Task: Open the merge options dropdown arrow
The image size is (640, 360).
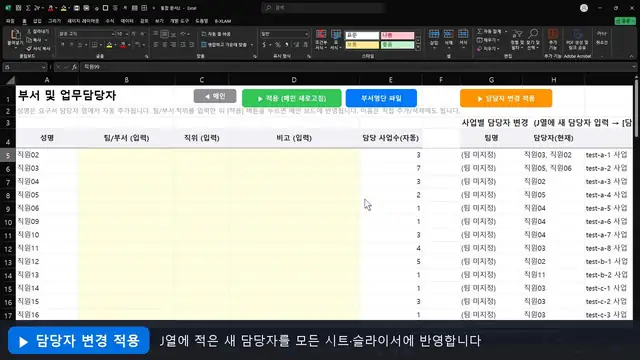Action: pos(251,44)
